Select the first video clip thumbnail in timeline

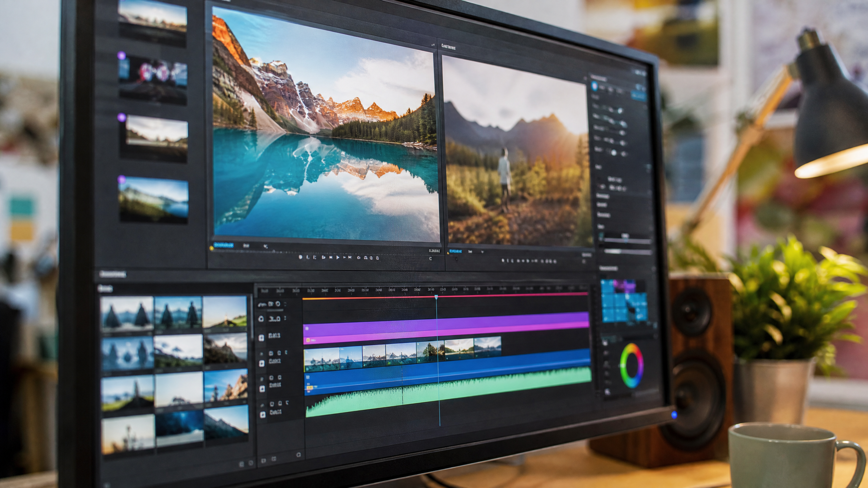click(322, 359)
